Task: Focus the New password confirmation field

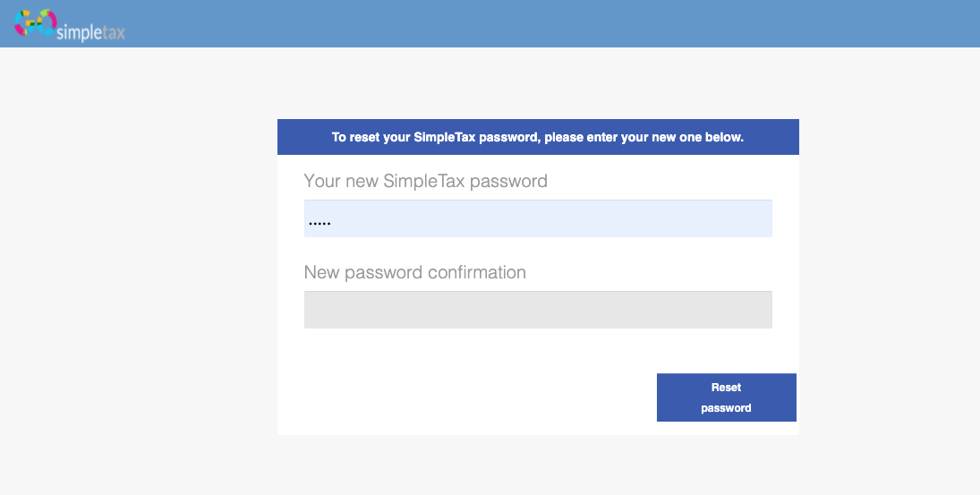Action: click(537, 310)
